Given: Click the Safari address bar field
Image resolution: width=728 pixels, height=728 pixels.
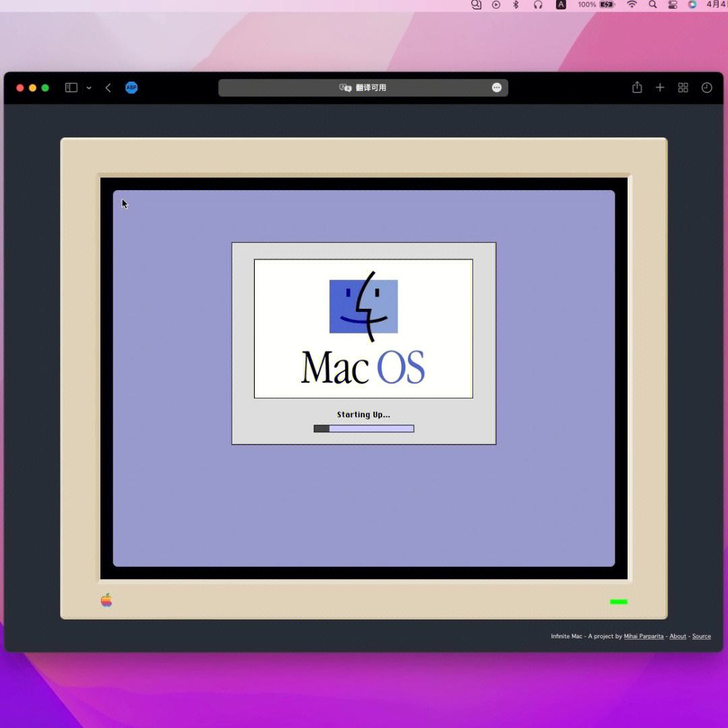Looking at the screenshot, I should 418,88.
